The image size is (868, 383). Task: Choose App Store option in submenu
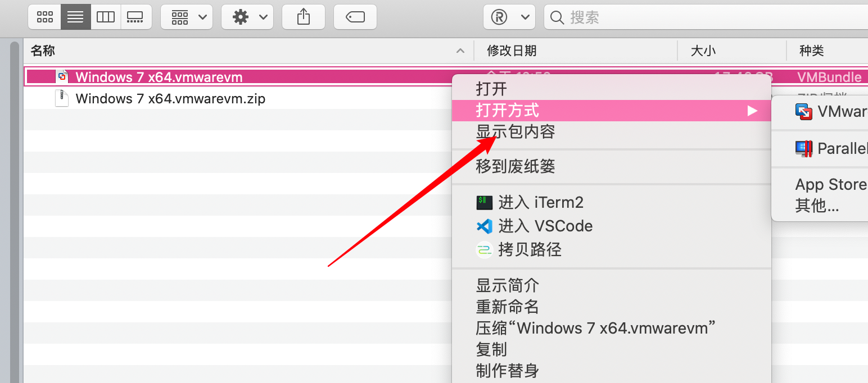(x=820, y=185)
